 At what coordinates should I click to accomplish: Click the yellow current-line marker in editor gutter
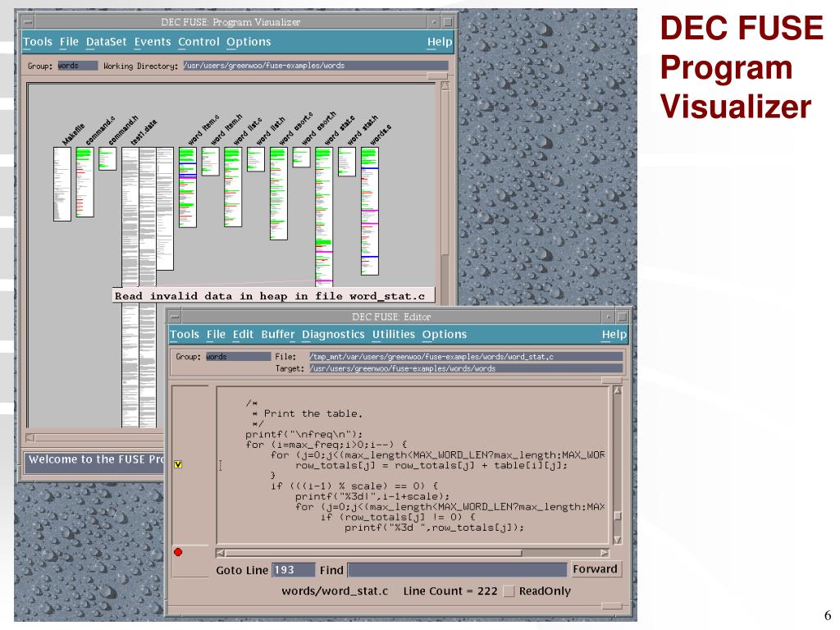coord(178,464)
